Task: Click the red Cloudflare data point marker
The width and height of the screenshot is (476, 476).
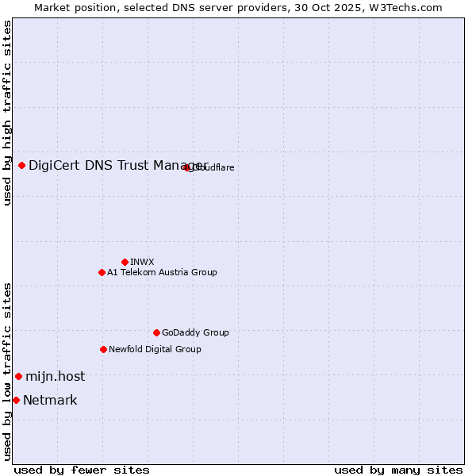Action: coord(187,167)
